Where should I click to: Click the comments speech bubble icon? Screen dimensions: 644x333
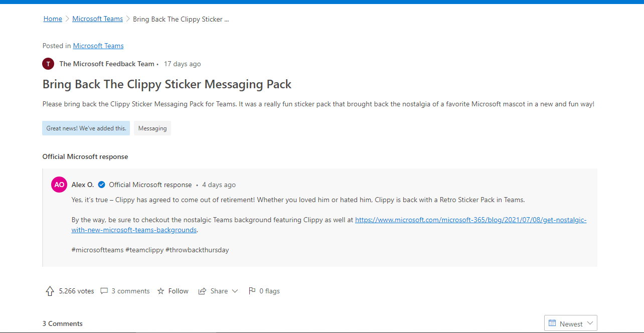point(104,291)
